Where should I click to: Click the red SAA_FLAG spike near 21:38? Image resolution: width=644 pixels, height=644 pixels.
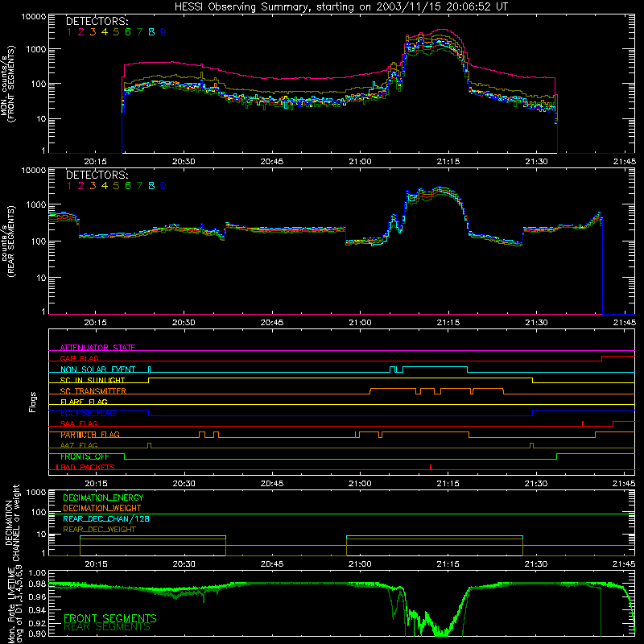click(x=583, y=423)
